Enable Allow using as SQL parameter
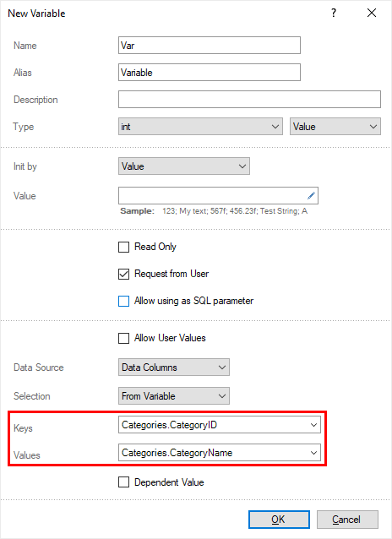Viewport: 392px width, 539px height. pos(124,301)
